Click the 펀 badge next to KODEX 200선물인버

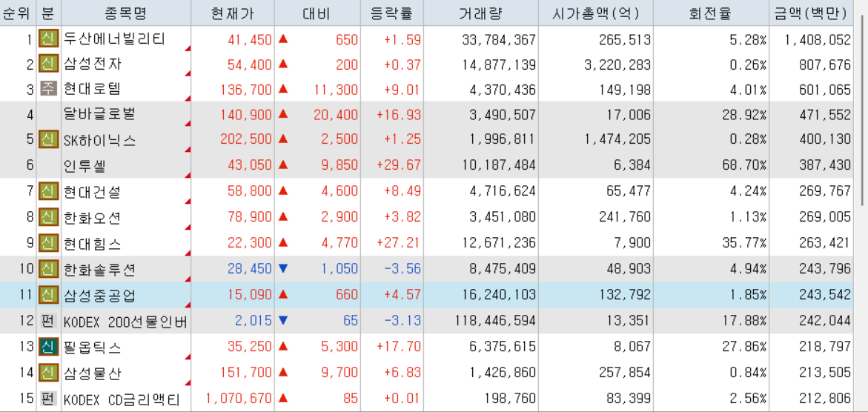(x=48, y=321)
